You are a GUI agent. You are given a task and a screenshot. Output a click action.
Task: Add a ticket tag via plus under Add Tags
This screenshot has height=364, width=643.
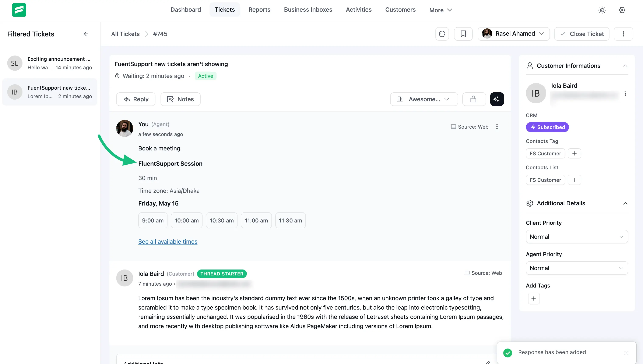(534, 299)
